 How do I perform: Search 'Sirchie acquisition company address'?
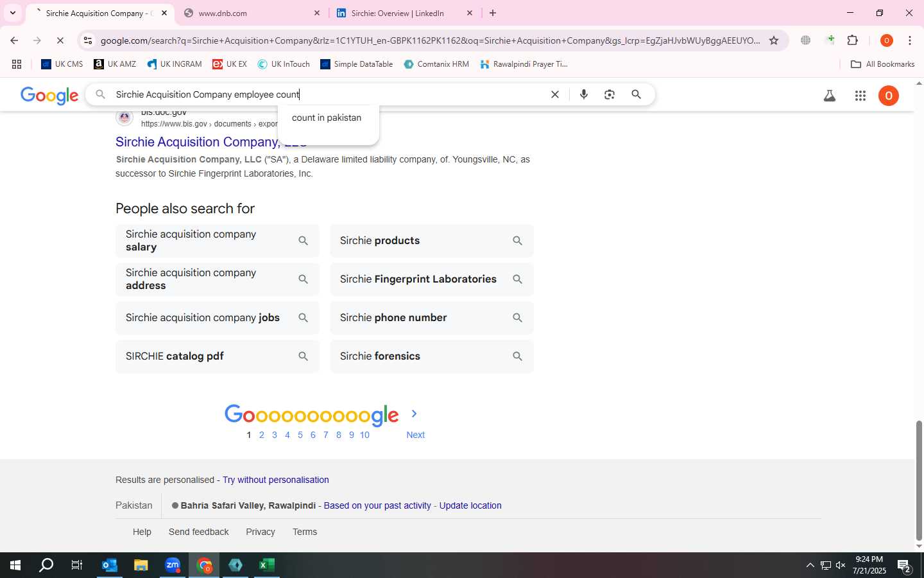217,279
